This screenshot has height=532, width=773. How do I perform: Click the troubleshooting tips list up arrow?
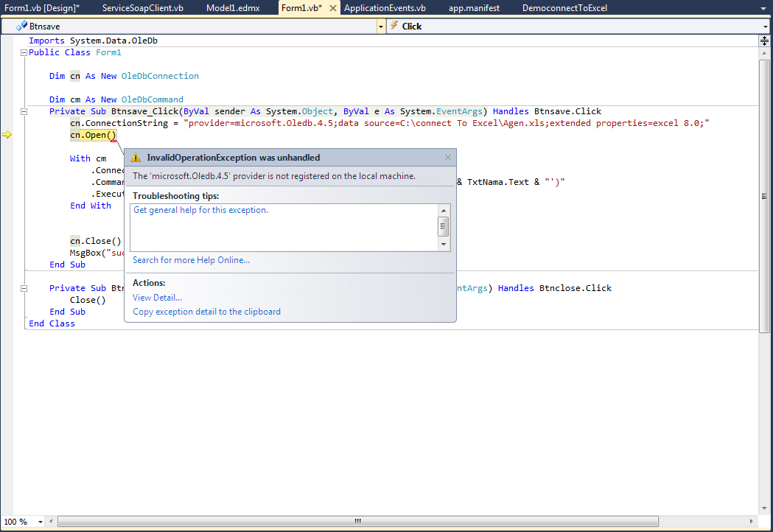point(444,211)
